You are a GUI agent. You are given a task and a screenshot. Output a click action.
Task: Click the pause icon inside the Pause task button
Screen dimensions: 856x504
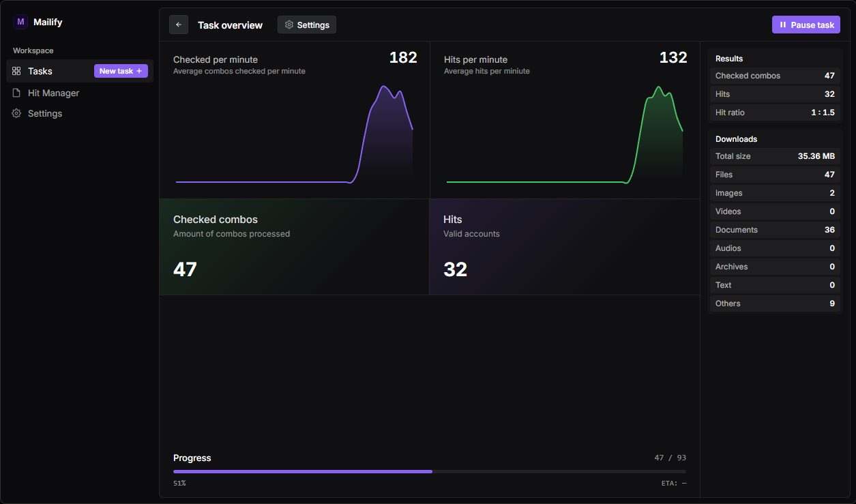783,25
